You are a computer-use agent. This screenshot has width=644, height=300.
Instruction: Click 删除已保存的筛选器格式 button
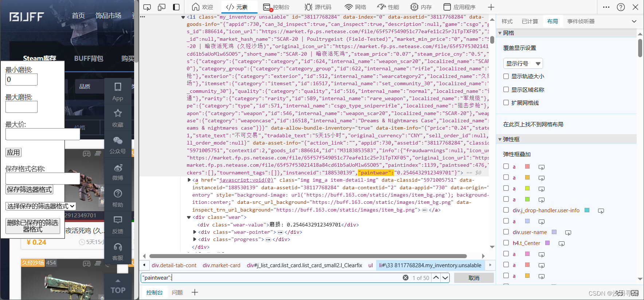pos(33,226)
